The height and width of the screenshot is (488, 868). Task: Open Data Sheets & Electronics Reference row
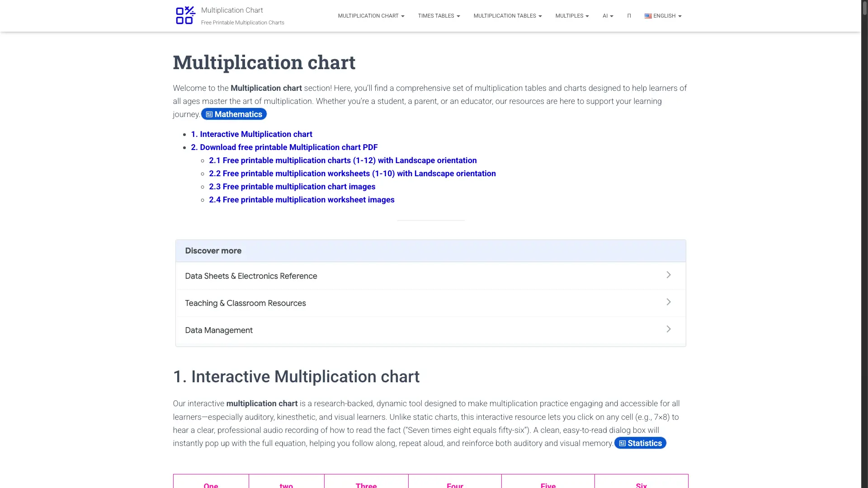430,276
